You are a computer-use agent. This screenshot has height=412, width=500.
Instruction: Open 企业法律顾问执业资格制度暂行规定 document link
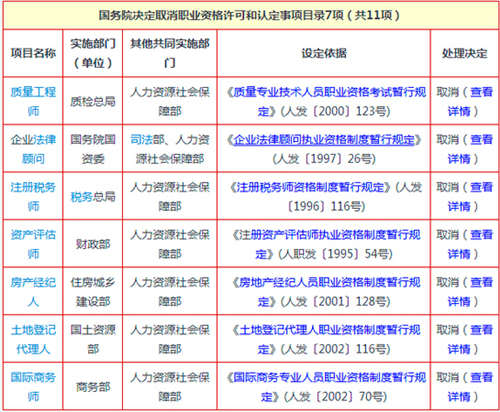(x=324, y=140)
